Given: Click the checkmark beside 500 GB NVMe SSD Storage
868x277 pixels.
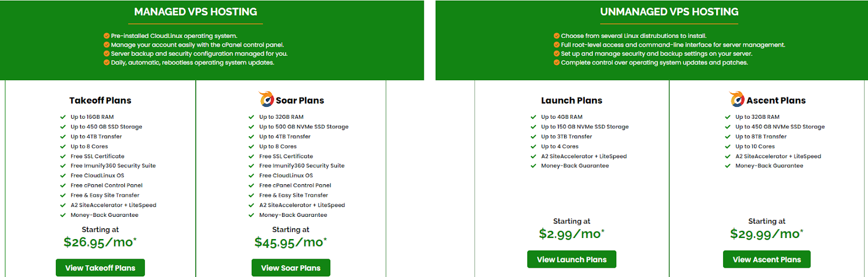Looking at the screenshot, I should click(251, 127).
